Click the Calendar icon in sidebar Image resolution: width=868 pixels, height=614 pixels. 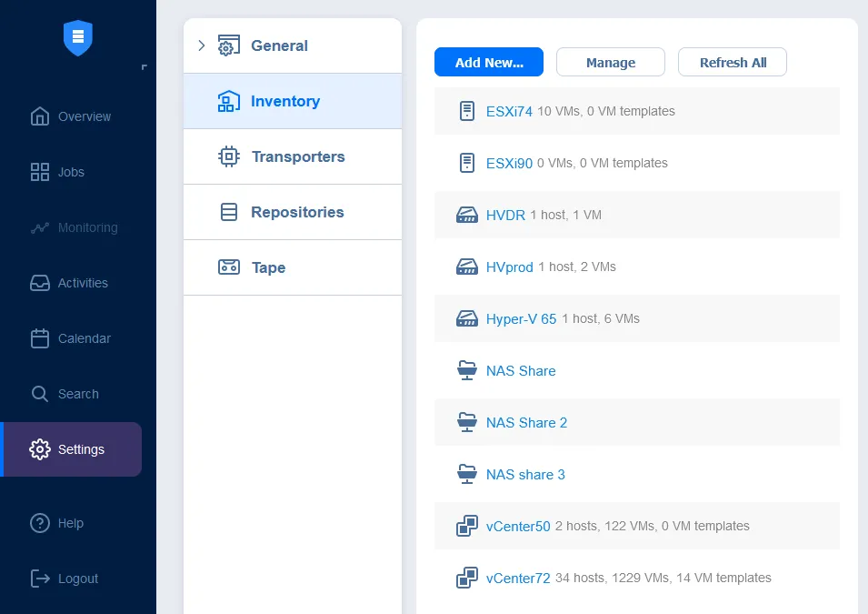[40, 338]
